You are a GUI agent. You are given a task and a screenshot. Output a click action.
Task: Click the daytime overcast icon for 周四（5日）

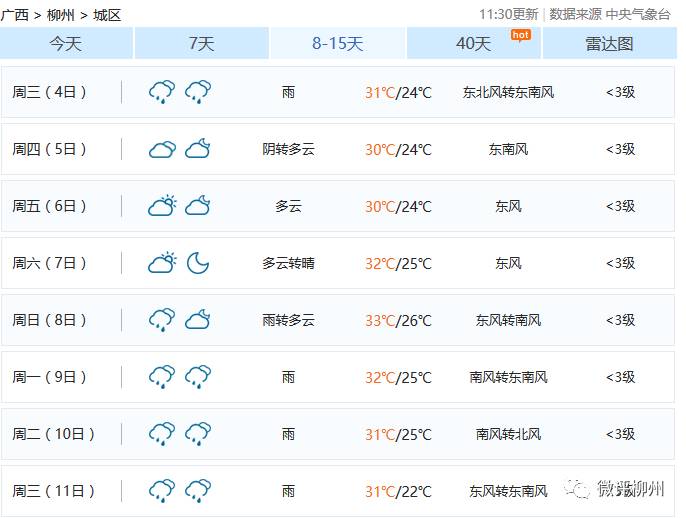(162, 149)
